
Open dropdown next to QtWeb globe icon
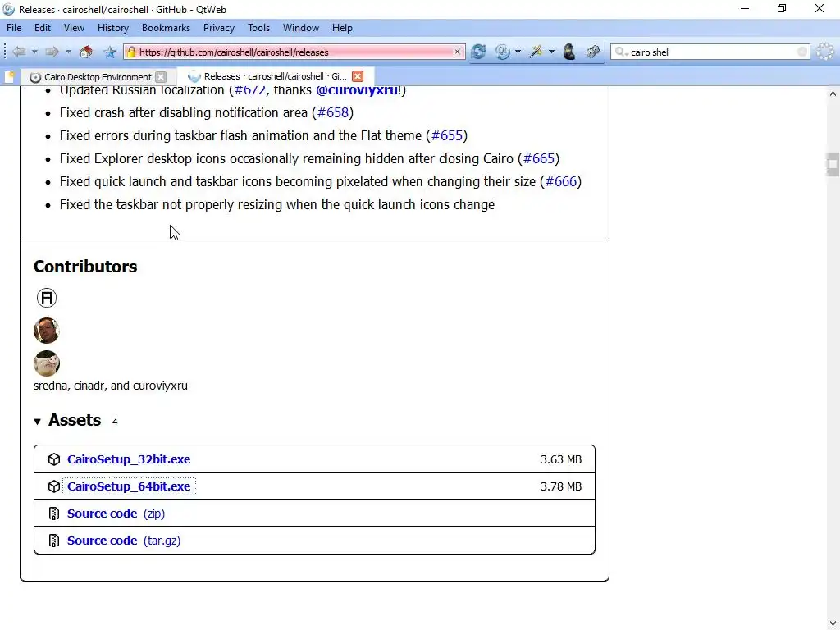coord(518,52)
